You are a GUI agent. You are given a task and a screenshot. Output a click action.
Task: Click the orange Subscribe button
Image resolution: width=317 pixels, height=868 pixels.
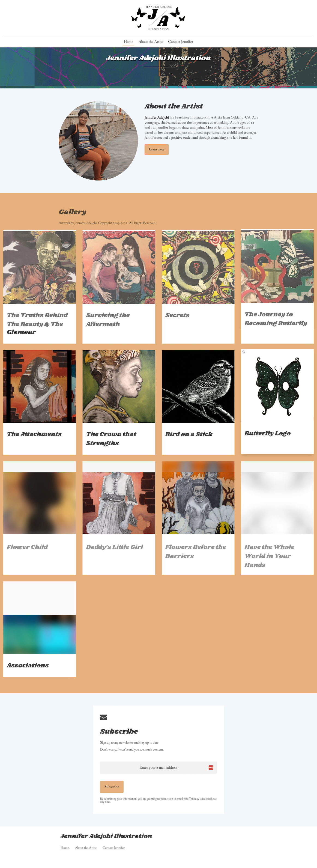coord(112,786)
